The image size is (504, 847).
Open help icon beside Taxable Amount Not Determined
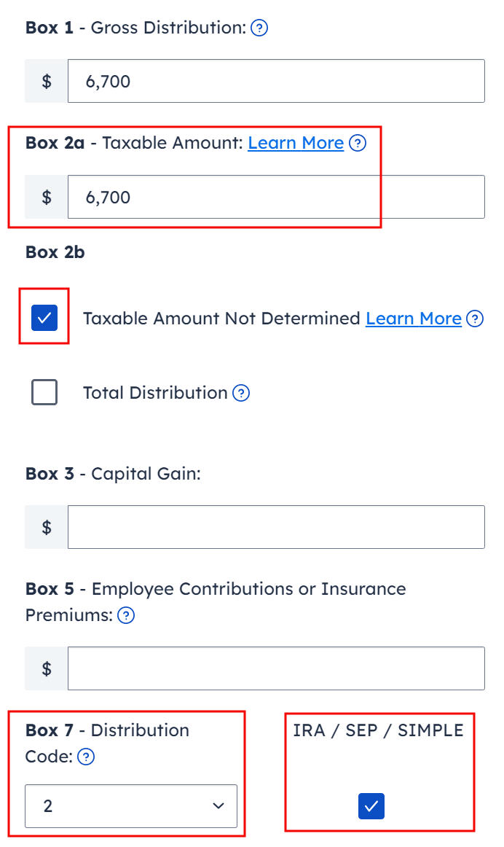coord(474,319)
